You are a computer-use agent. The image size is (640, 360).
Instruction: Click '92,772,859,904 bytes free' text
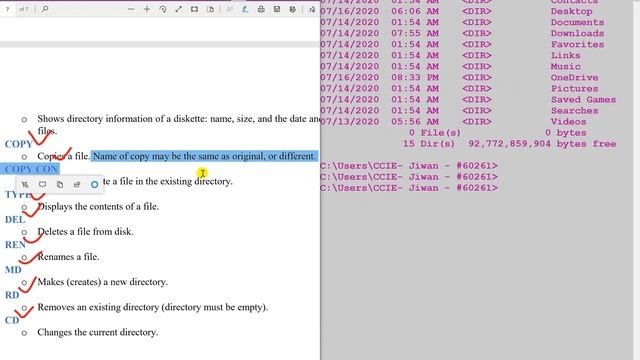(542, 144)
